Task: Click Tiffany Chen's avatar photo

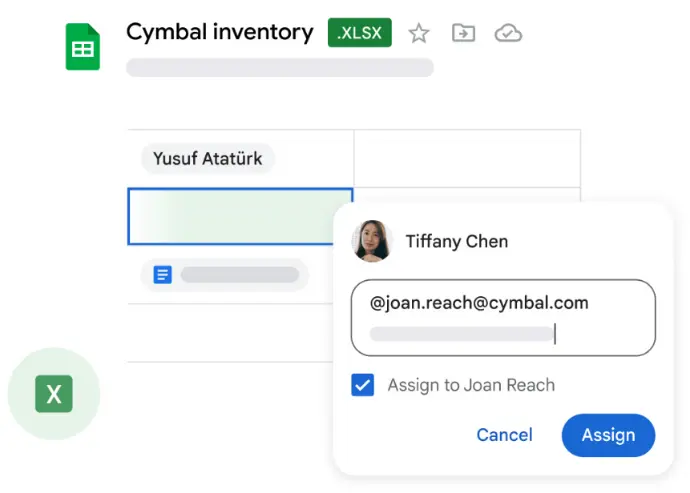Action: tap(372, 241)
